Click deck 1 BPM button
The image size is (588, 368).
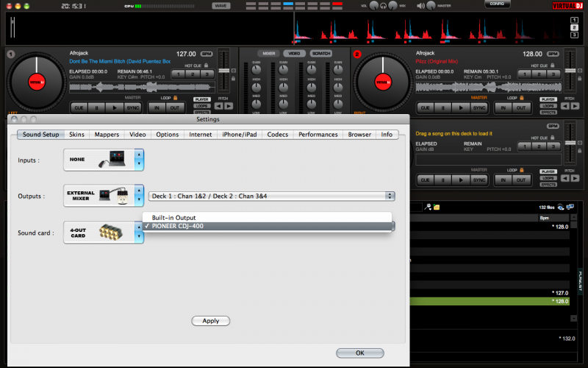[x=207, y=54]
